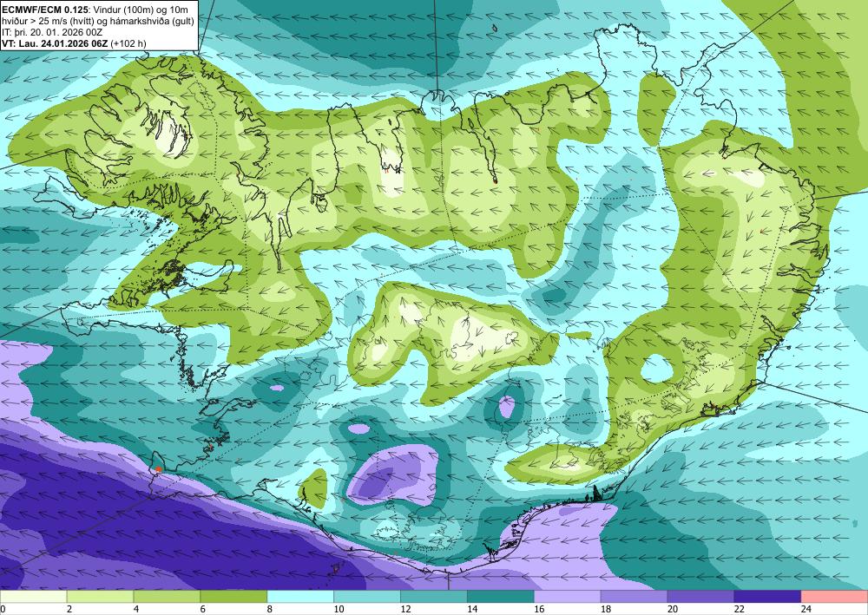This screenshot has height=615, width=868.
Task: Select the violet 20–22 legend swatch
Action: pos(700,597)
